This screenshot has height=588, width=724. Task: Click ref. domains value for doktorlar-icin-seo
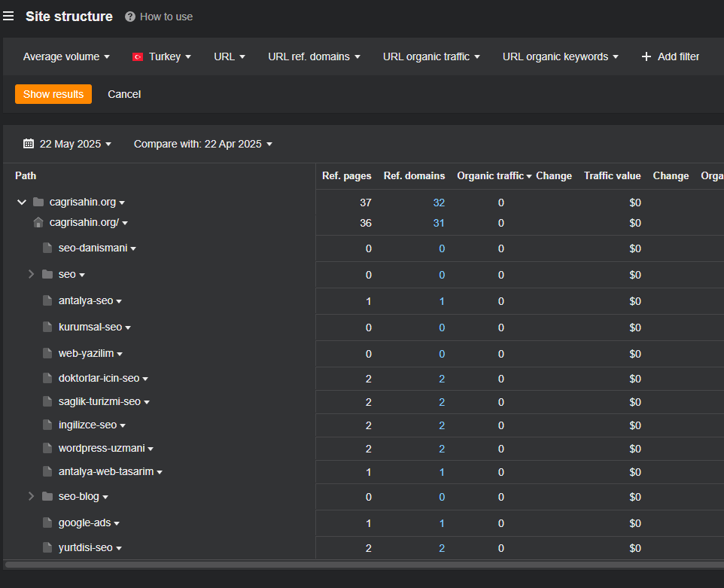[442, 379]
